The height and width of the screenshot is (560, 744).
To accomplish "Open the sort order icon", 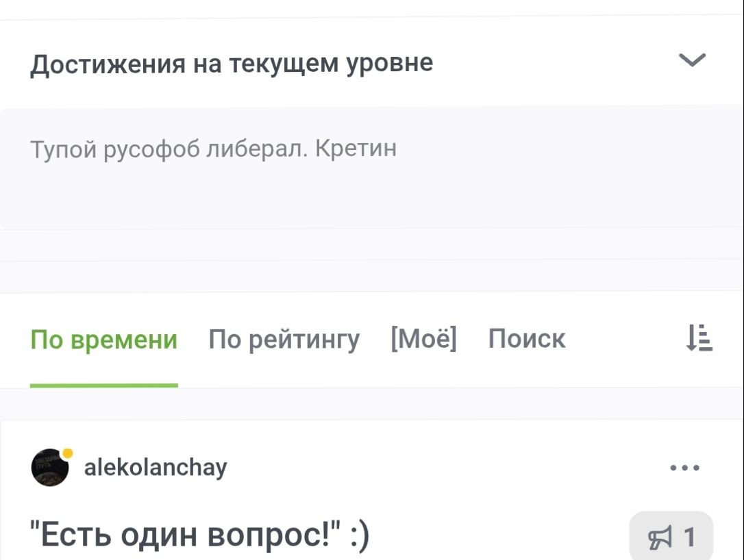I will 699,339.
